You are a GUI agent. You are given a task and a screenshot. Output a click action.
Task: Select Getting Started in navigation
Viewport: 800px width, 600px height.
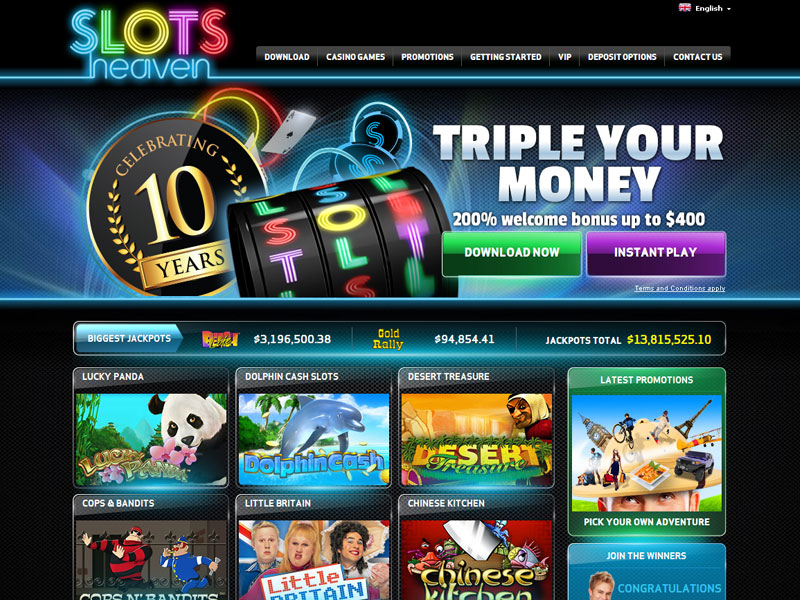point(506,57)
